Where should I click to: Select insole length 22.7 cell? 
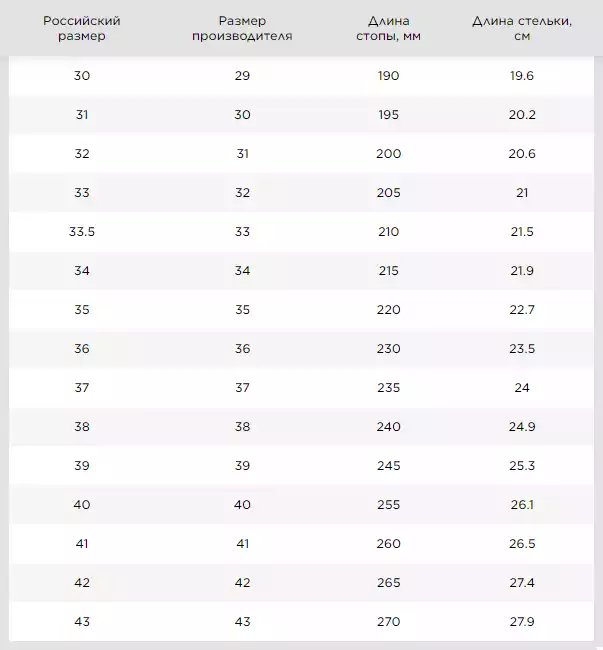(522, 310)
